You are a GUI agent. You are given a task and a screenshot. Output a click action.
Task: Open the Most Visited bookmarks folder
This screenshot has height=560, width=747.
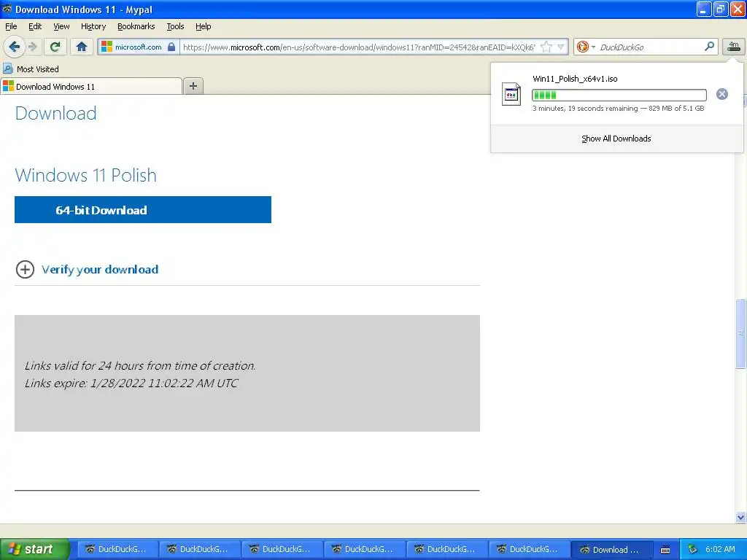tap(31, 69)
